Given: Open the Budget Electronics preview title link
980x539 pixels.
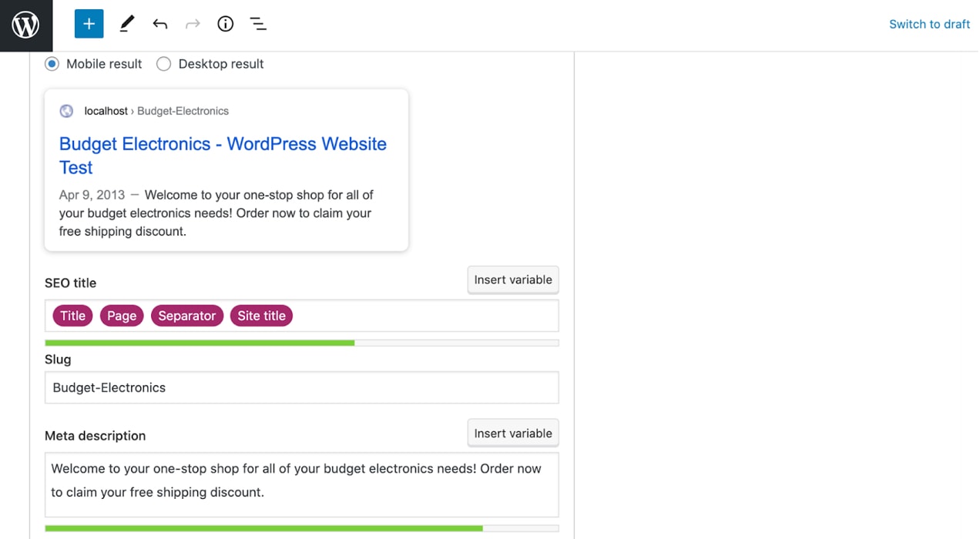Looking at the screenshot, I should [223, 144].
